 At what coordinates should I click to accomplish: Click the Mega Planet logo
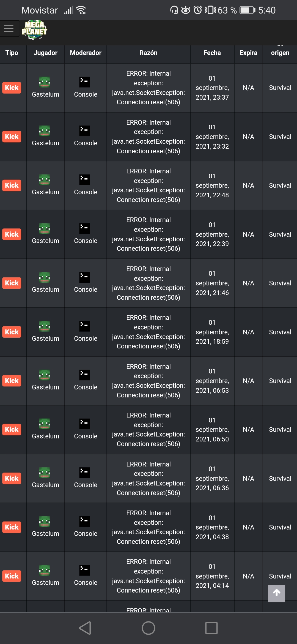34,30
